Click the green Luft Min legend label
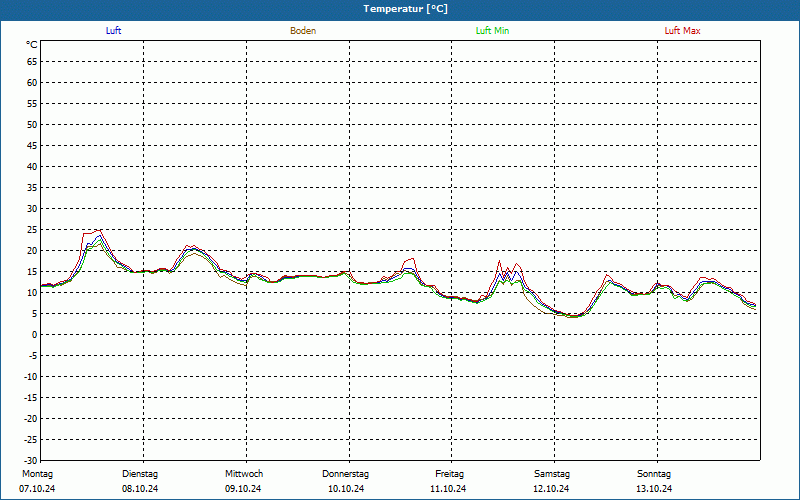Image resolution: width=800 pixels, height=500 pixels. (x=492, y=31)
